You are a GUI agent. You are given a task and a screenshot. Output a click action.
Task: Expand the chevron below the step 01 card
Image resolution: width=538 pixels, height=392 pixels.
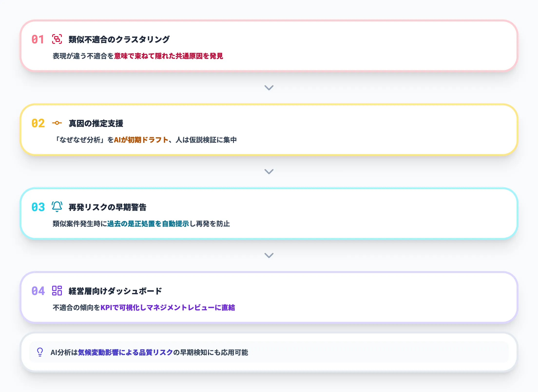pos(269,88)
